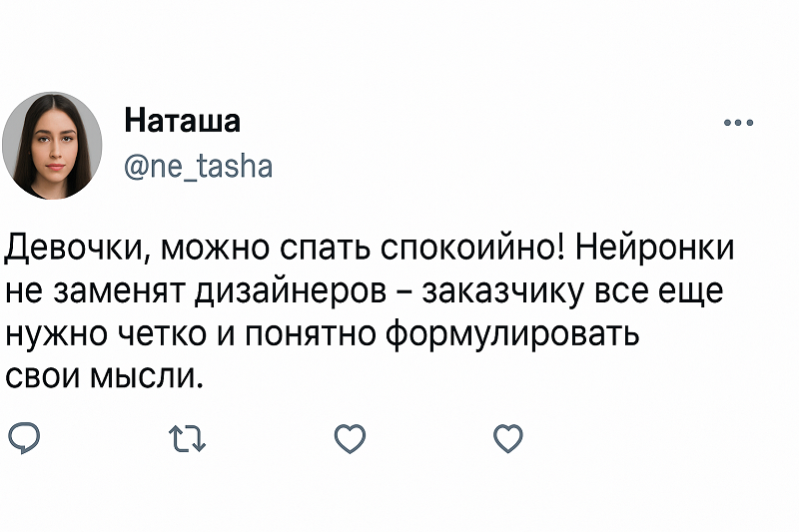
Task: Click the display name Наташа
Action: coord(182,122)
